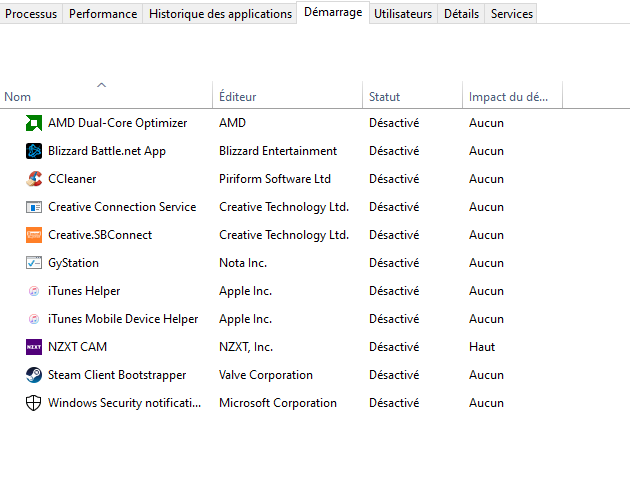Open the Détails tab
Screen dimensions: 630x501
pyautogui.click(x=461, y=14)
